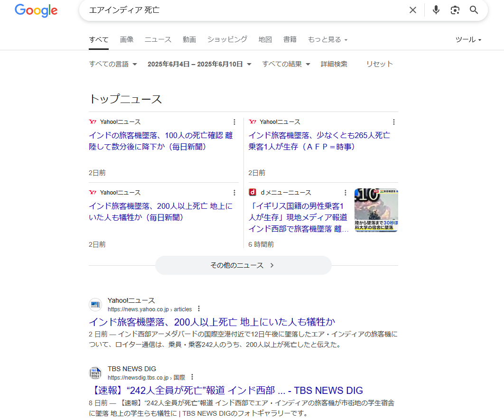This screenshot has height=420, width=504.
Task: Switch to the ショッピング tab
Action: 227,39
